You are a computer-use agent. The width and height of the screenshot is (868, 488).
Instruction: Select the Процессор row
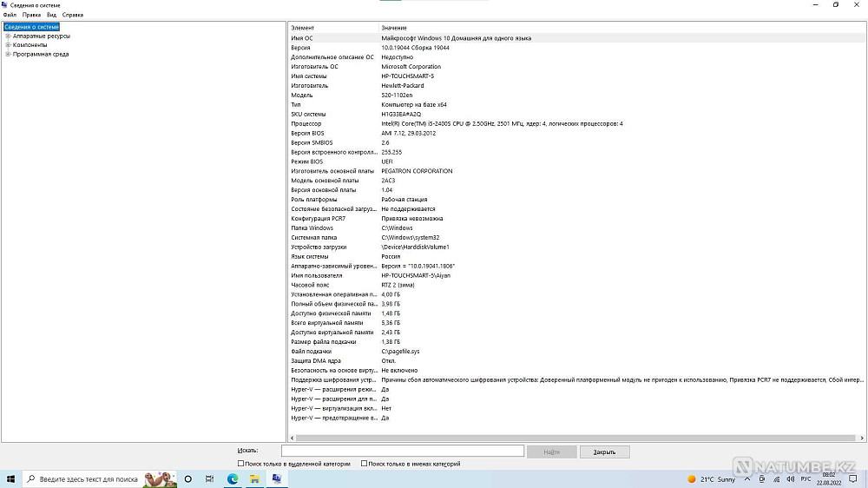pyautogui.click(x=577, y=123)
